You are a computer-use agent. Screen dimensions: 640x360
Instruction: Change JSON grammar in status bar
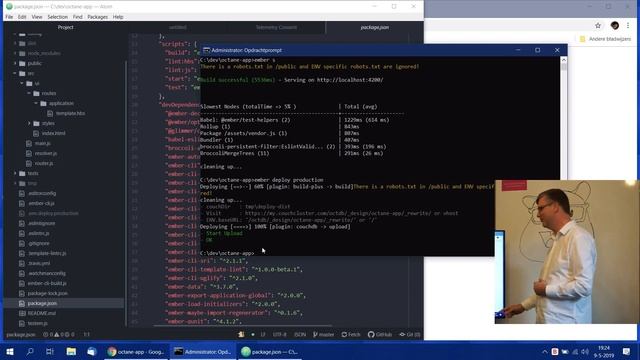pyautogui.click(x=300, y=335)
